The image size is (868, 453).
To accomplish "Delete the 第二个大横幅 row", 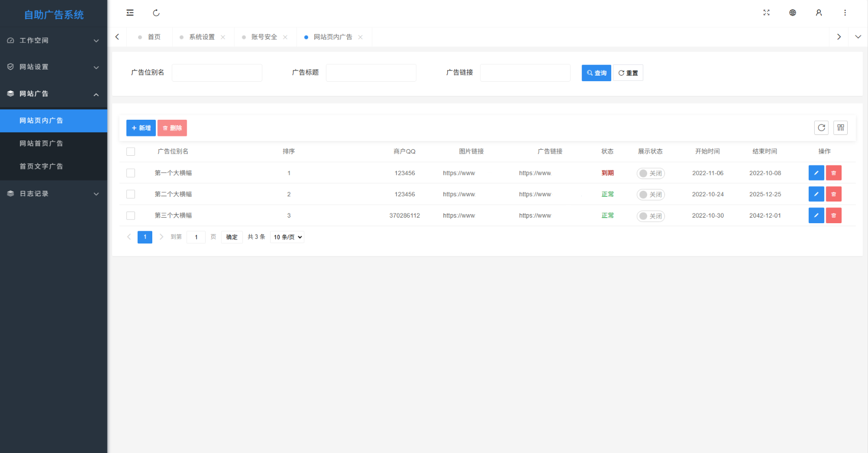I will (833, 194).
